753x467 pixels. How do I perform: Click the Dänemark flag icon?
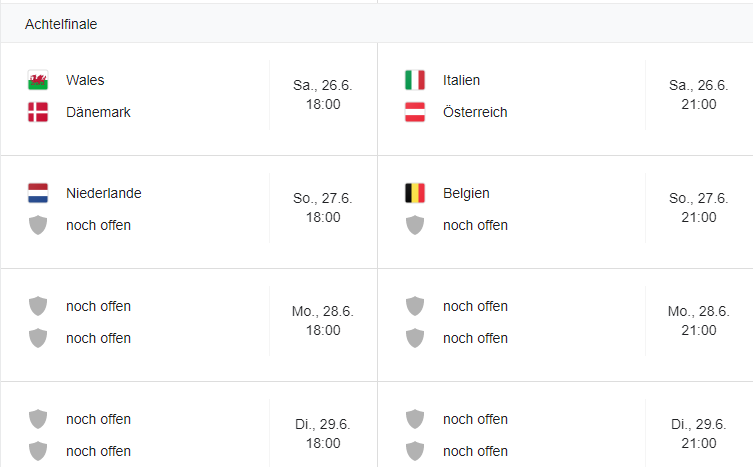click(x=38, y=112)
